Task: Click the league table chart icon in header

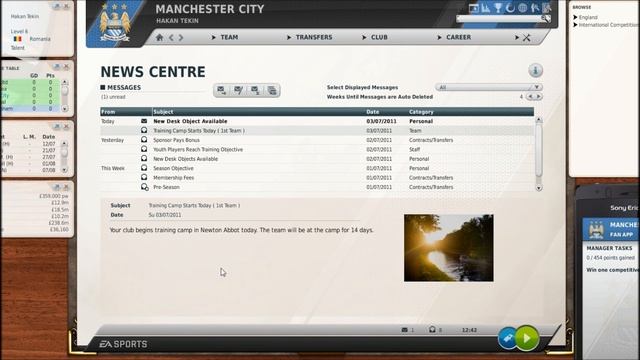Action: [486, 8]
